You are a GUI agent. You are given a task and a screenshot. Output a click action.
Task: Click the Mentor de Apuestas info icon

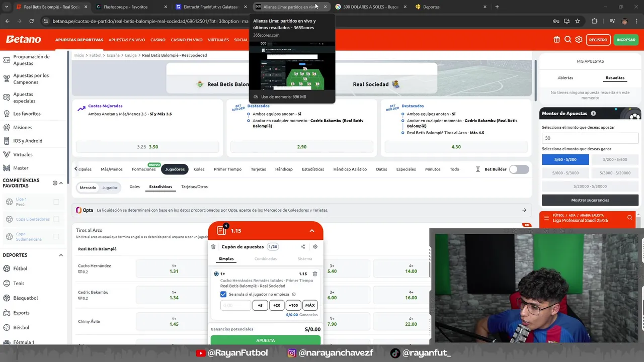[593, 114]
